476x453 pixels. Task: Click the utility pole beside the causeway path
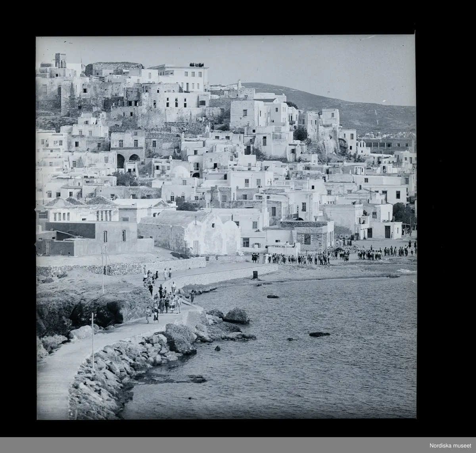coord(93,341)
